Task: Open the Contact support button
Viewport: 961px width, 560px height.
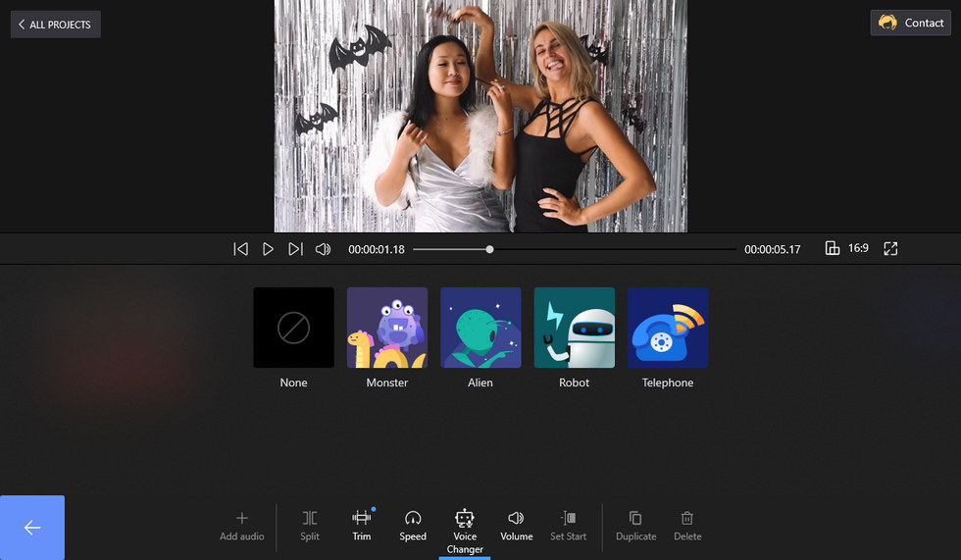Action: pyautogui.click(x=910, y=23)
